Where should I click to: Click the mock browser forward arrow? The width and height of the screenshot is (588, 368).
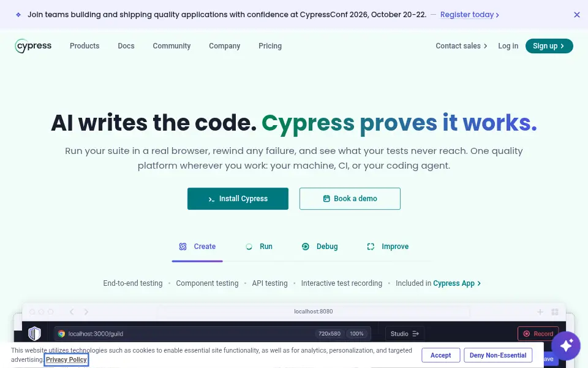[x=86, y=312]
